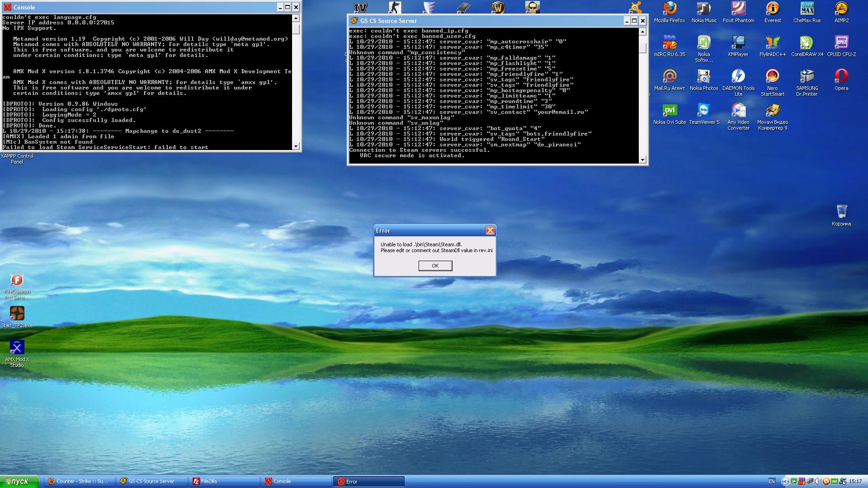Image resolution: width=868 pixels, height=488 pixels.
Task: Launch the Opera browser icon
Action: click(x=841, y=80)
